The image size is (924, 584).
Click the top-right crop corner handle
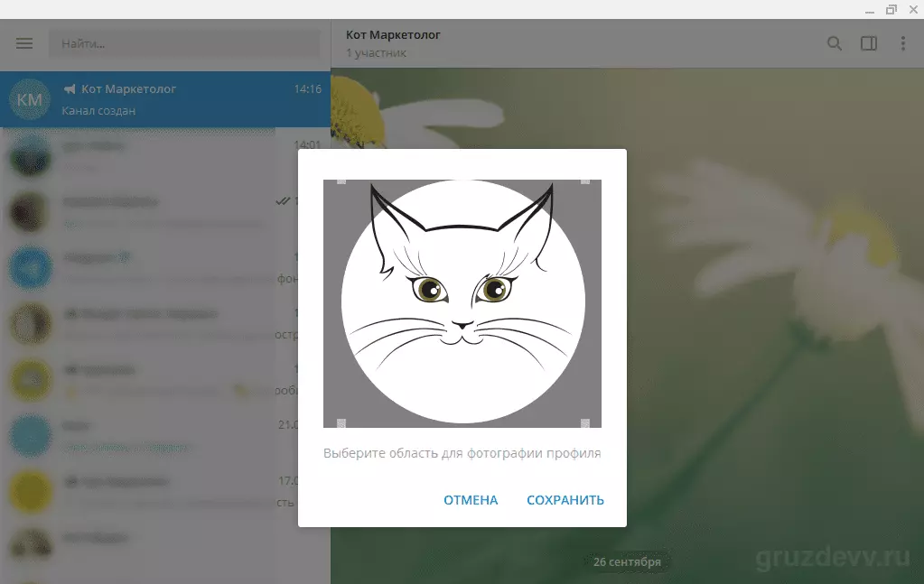[585, 181]
